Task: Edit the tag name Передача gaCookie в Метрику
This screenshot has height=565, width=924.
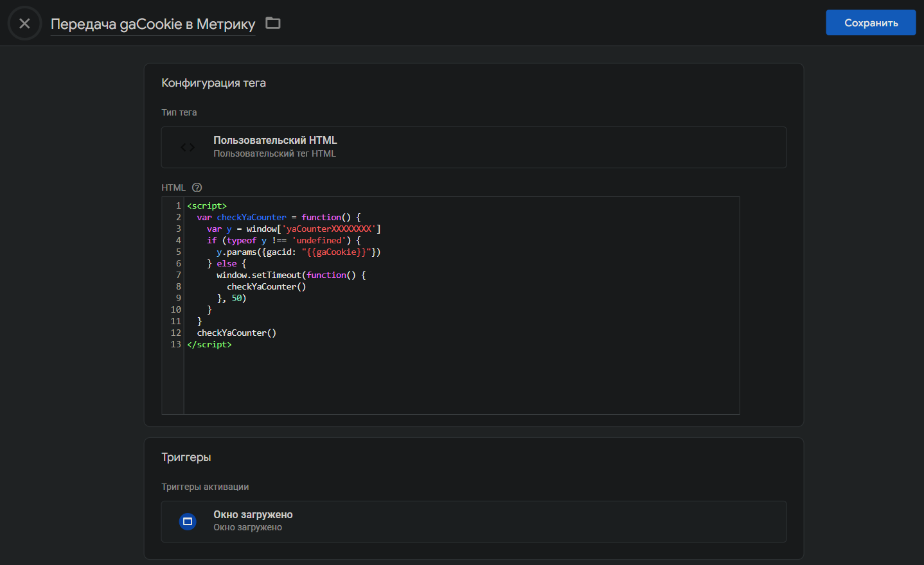Action: tap(153, 24)
